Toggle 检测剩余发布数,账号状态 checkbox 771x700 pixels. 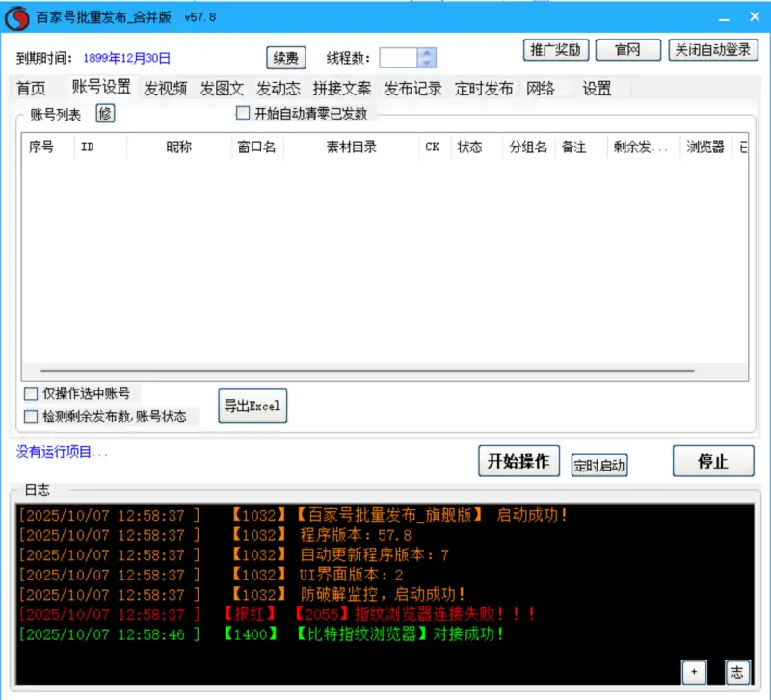coord(31,417)
